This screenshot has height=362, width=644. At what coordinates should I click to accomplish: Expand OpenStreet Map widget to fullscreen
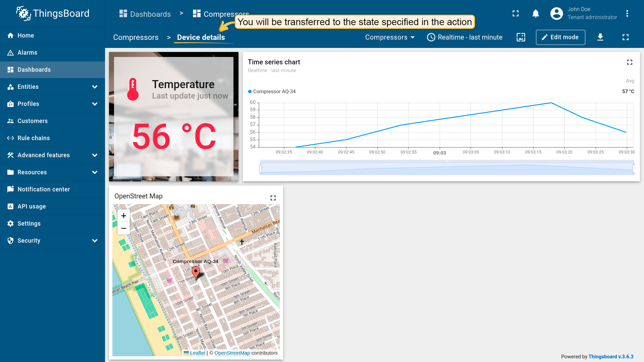[273, 198]
